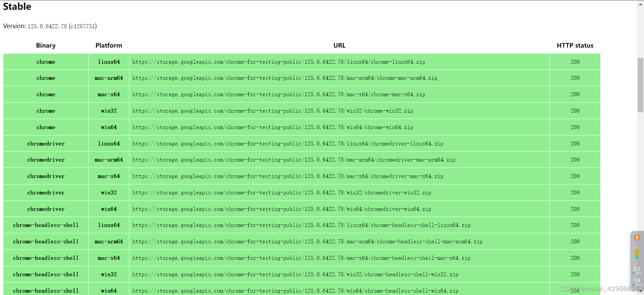Click the chrome-headless-shell cell for win32
This screenshot has width=644, height=295.
pos(46,275)
